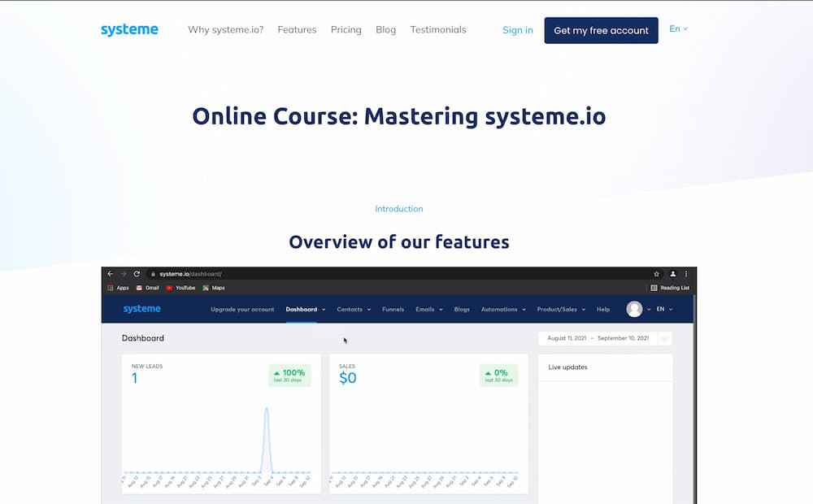Click the user avatar in the dashboard navbar

pos(634,309)
